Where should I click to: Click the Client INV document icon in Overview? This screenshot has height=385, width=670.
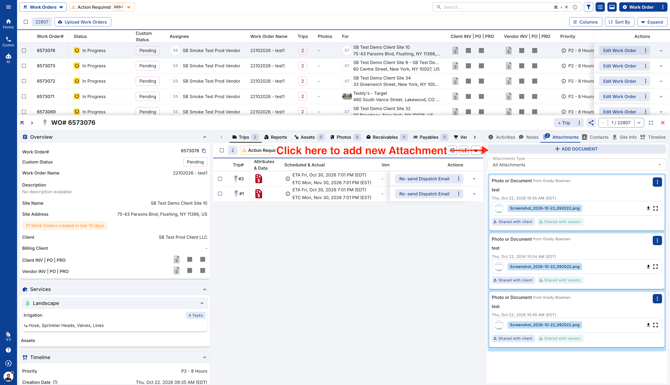click(x=176, y=259)
